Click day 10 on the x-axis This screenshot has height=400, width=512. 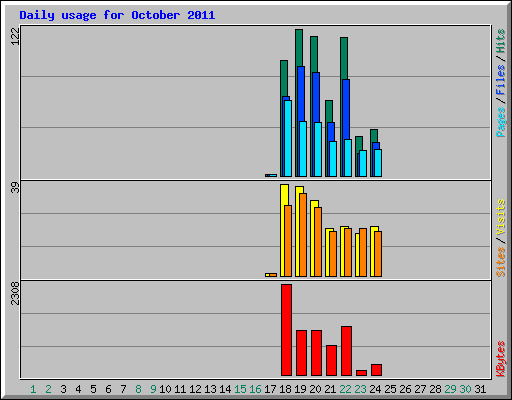point(165,389)
